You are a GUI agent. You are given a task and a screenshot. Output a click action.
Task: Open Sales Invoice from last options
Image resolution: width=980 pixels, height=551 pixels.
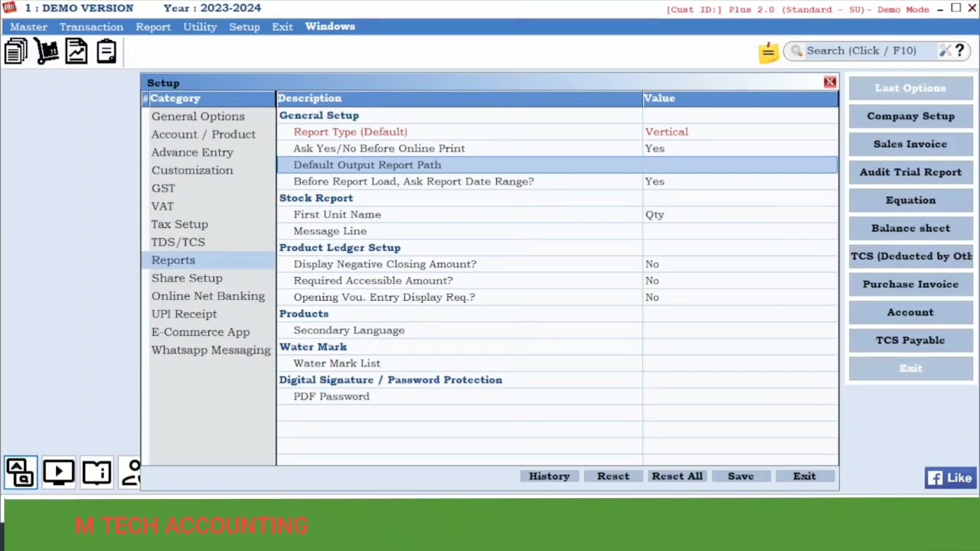click(910, 144)
